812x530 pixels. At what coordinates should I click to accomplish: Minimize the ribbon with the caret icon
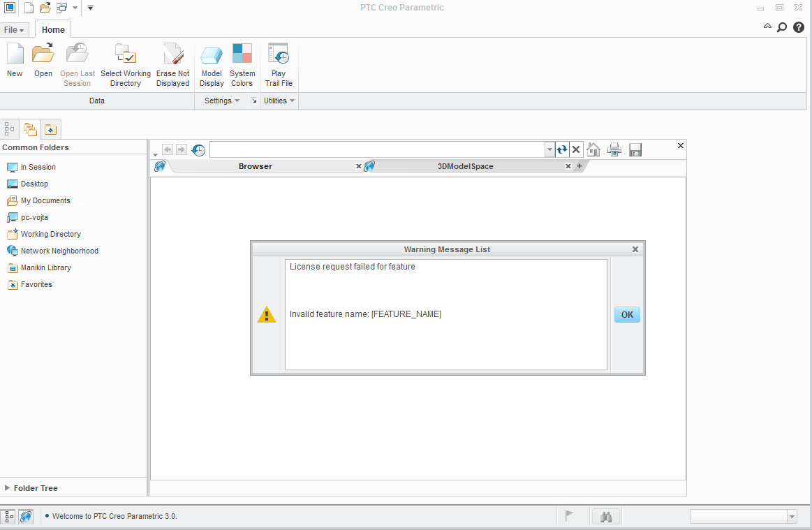point(767,26)
